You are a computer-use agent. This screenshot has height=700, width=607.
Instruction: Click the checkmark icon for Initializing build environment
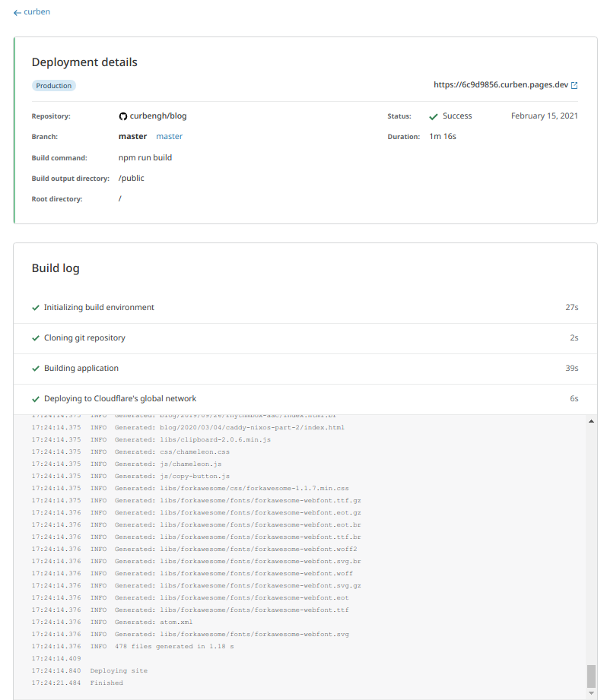(x=36, y=308)
